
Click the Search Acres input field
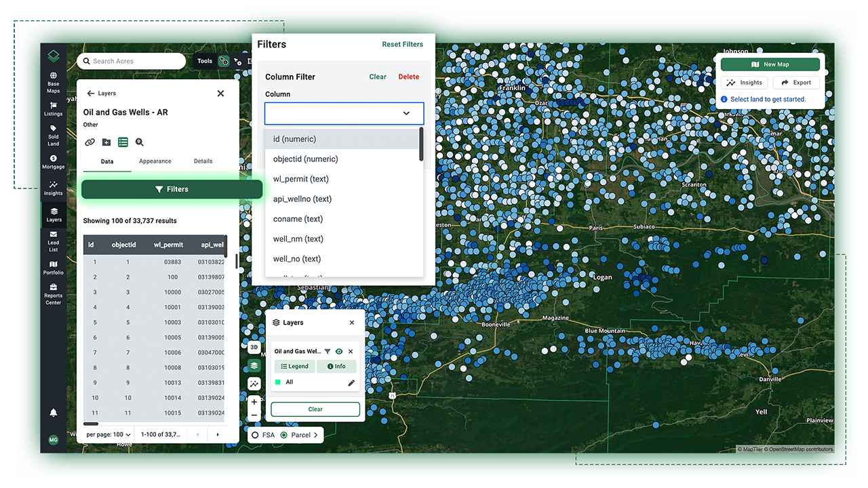point(132,61)
